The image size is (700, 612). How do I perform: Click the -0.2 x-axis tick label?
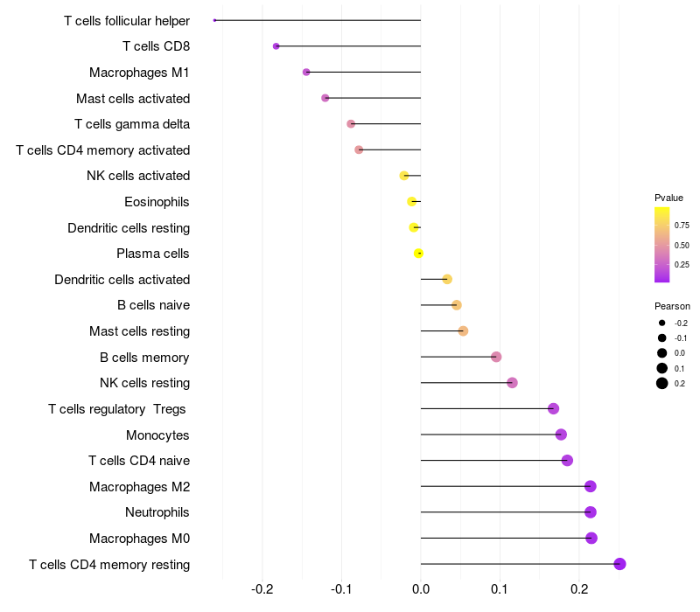click(262, 589)
